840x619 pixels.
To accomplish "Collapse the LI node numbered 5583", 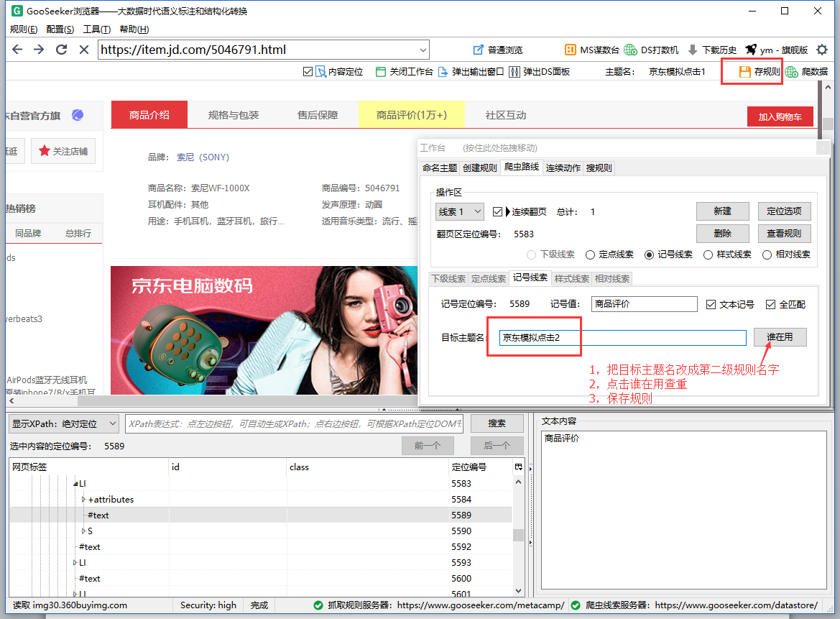I will coord(75,483).
